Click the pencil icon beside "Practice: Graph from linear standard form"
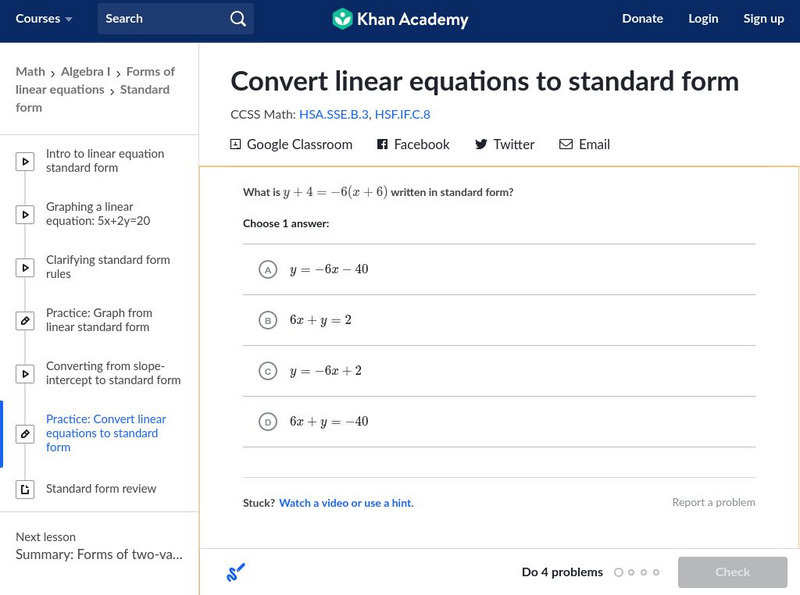 coord(24,319)
